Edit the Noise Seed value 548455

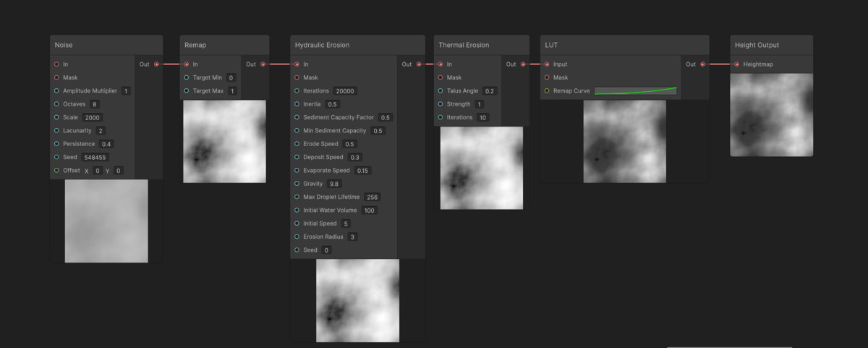tap(95, 157)
